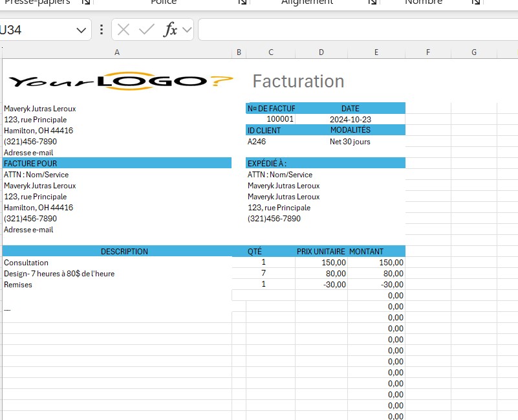
Task: Select column D header
Action: (321, 52)
